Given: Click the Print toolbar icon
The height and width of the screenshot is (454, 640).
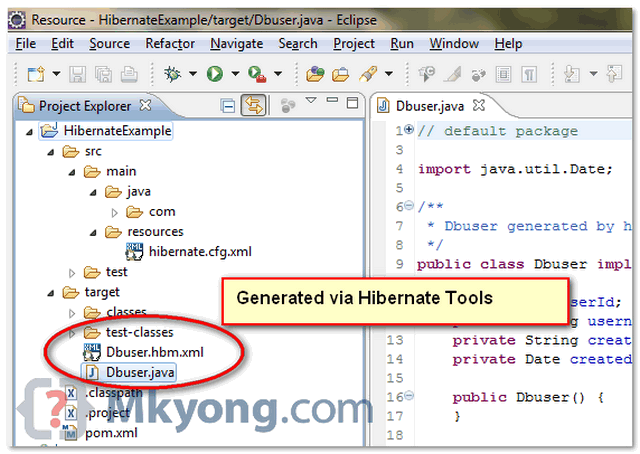Looking at the screenshot, I should pyautogui.click(x=129, y=74).
